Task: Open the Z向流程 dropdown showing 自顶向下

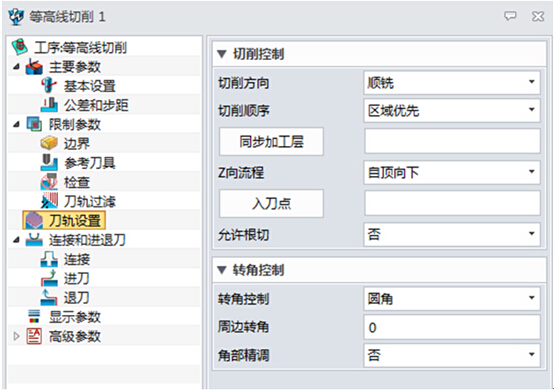Action: tap(452, 172)
